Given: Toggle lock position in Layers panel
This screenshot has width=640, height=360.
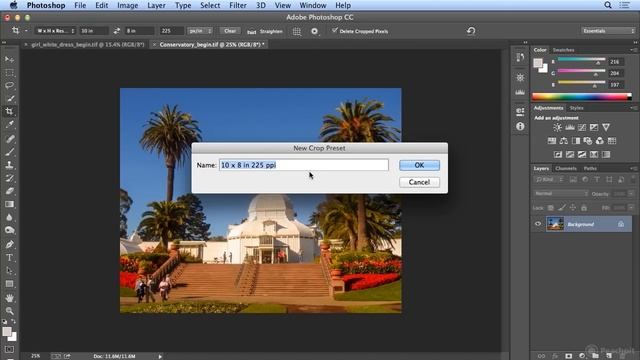Looking at the screenshot, I should point(573,208).
